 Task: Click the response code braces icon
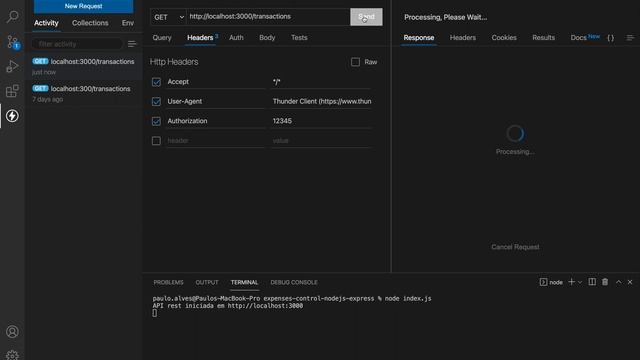610,38
